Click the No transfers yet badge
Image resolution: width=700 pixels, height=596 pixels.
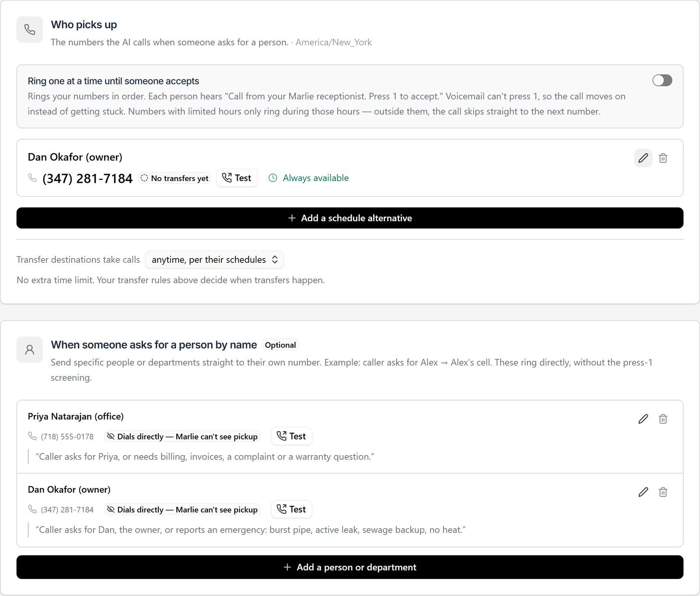tap(175, 178)
